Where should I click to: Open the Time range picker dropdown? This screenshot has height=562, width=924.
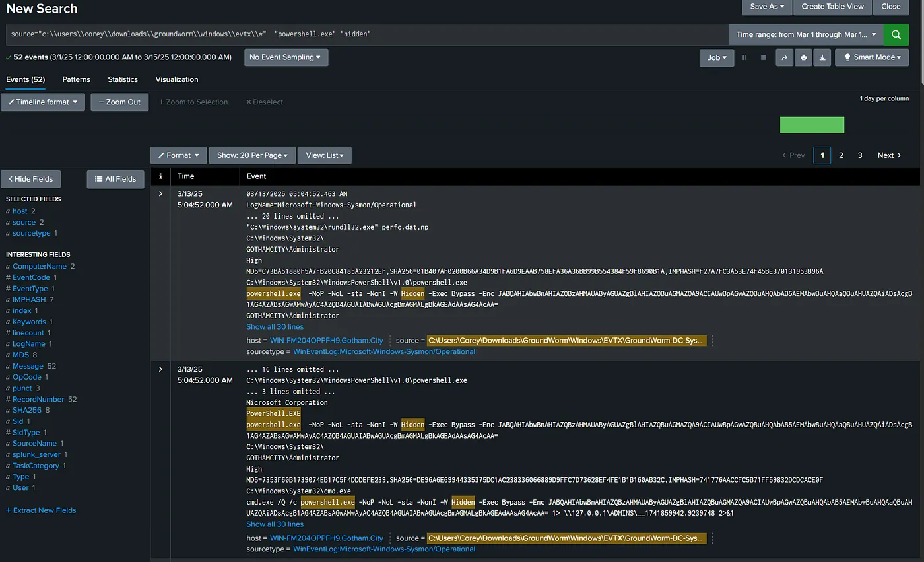tap(806, 34)
